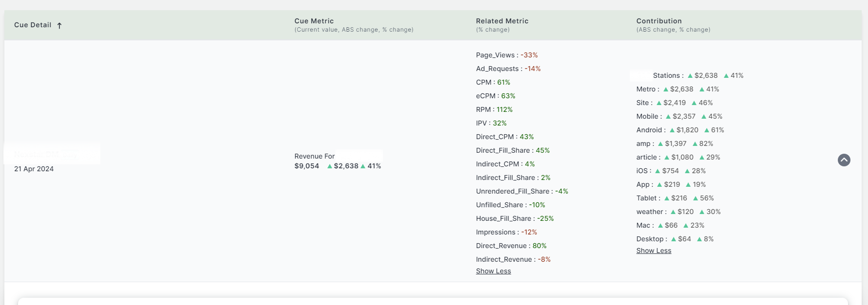This screenshot has height=305, width=868.
Task: Click the green triangle beside $2,638 in Cue Metric
Action: tap(330, 166)
